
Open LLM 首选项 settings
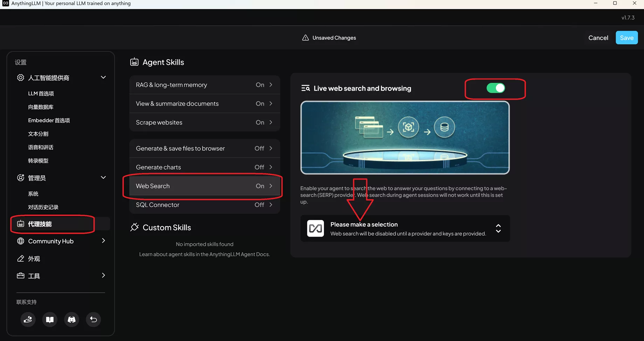click(41, 94)
